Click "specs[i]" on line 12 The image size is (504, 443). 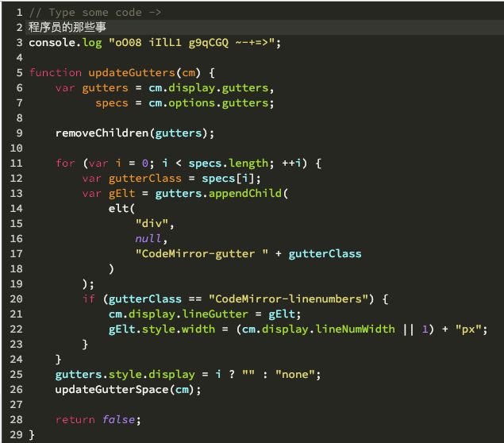pyautogui.click(x=229, y=179)
